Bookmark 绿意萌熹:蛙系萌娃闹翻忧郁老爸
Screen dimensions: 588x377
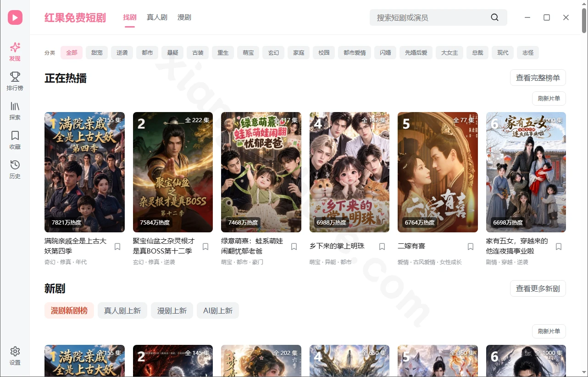(294, 247)
